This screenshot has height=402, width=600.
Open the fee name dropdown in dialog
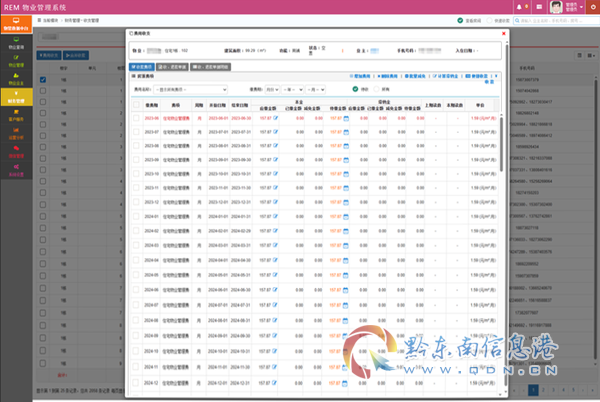[x=190, y=90]
